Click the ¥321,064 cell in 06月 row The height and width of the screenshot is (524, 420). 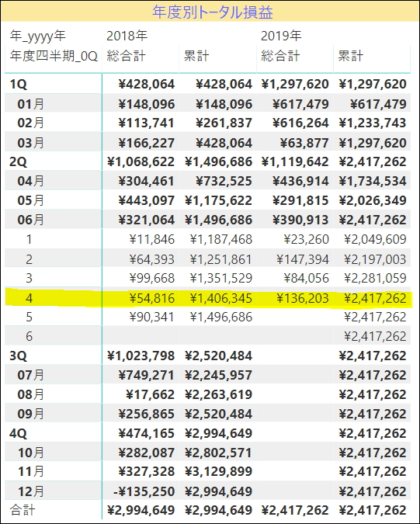(147, 220)
